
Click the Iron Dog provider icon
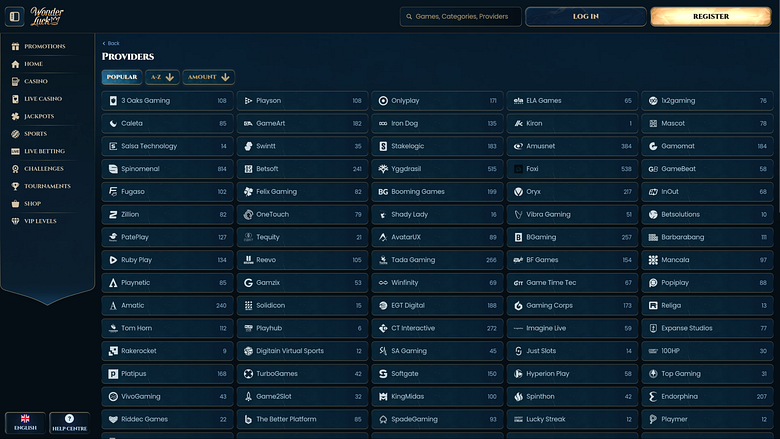point(383,123)
